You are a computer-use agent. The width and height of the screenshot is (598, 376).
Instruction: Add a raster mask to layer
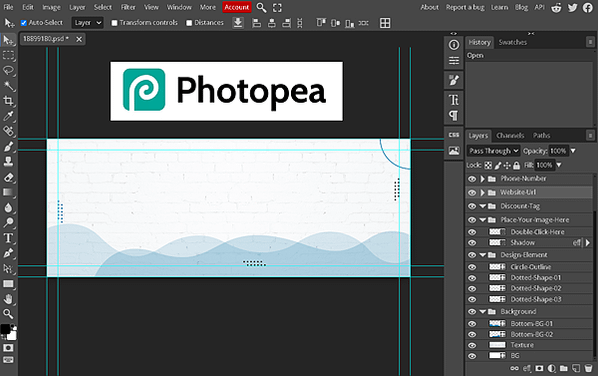[x=539, y=368]
